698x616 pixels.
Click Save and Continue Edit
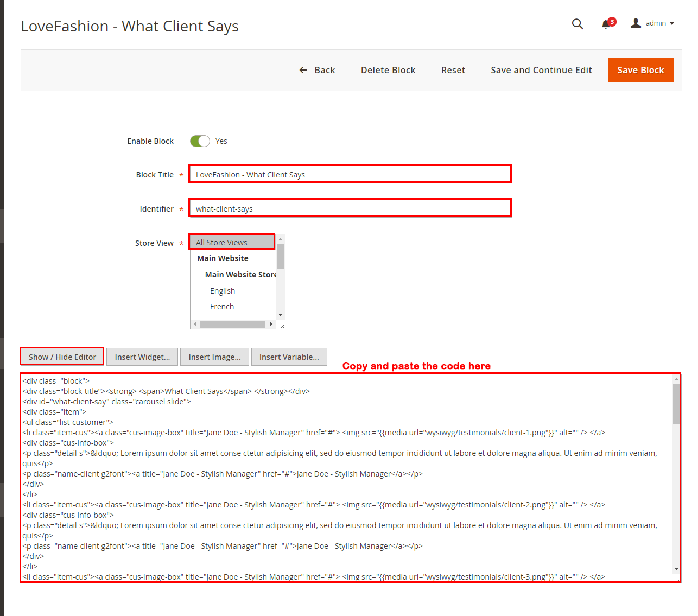541,70
